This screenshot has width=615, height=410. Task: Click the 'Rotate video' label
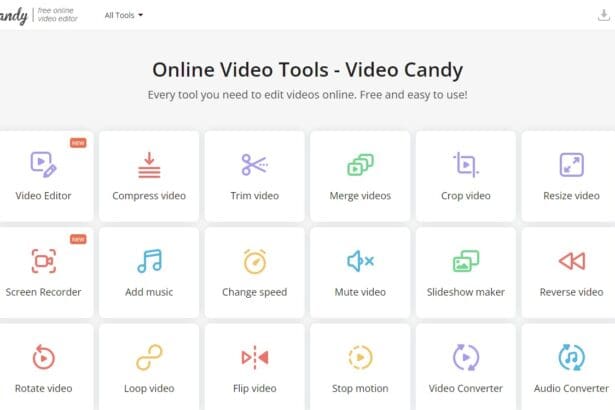click(44, 388)
